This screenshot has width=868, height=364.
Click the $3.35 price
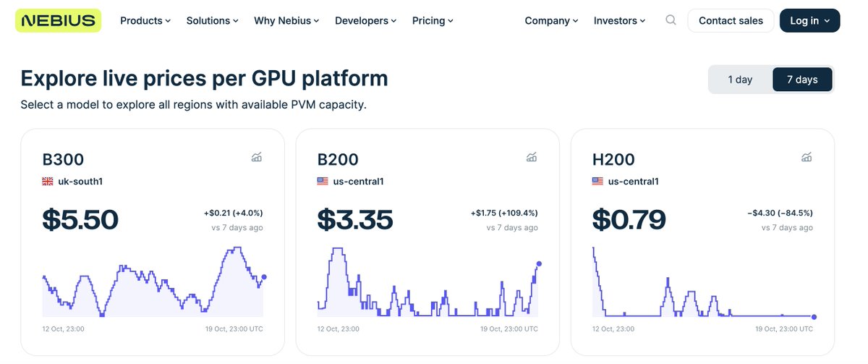coord(355,219)
